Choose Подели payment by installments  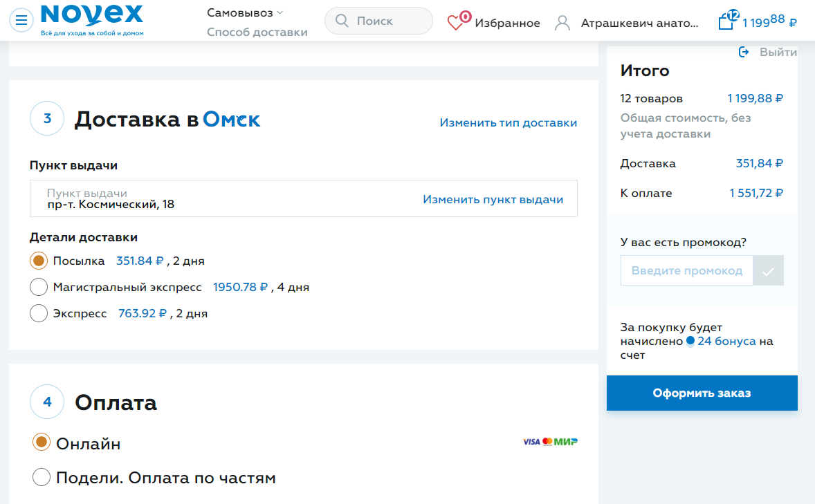pyautogui.click(x=42, y=477)
